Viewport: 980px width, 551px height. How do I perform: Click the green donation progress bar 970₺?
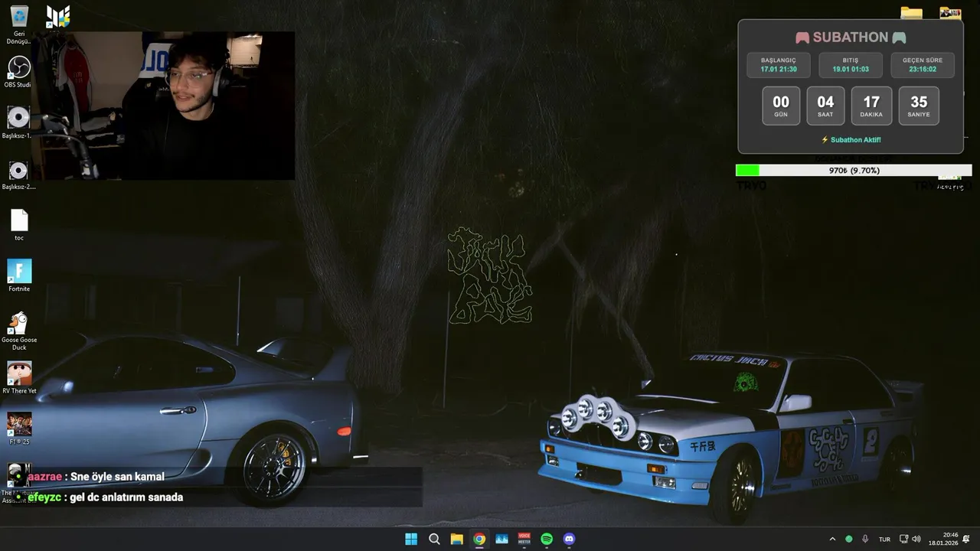tap(854, 171)
